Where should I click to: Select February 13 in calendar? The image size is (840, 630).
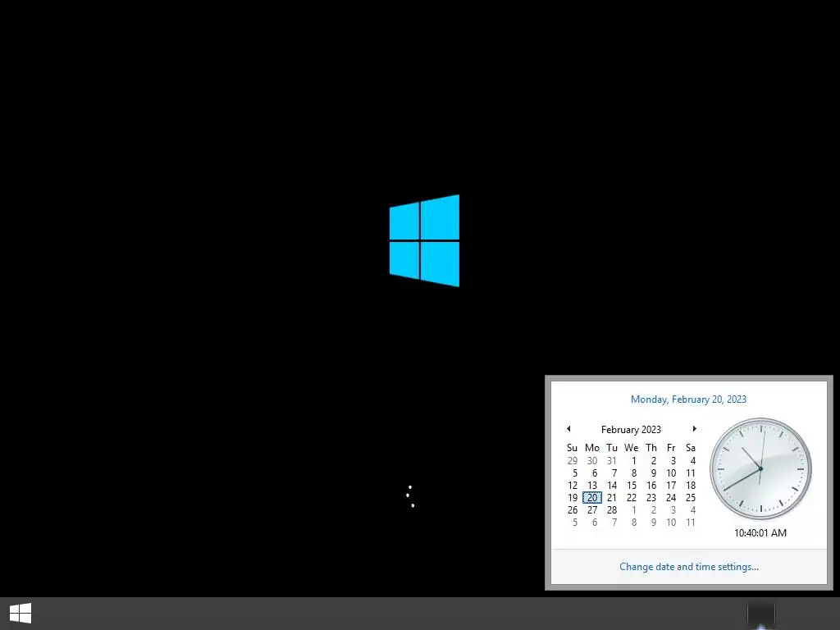coord(592,486)
